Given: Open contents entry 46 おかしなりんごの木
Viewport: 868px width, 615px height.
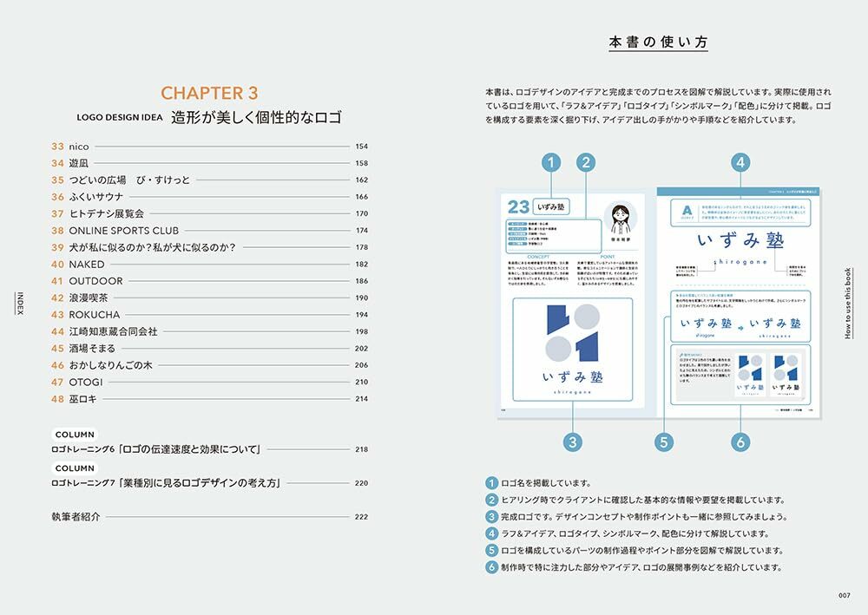Looking at the screenshot, I should click(209, 365).
